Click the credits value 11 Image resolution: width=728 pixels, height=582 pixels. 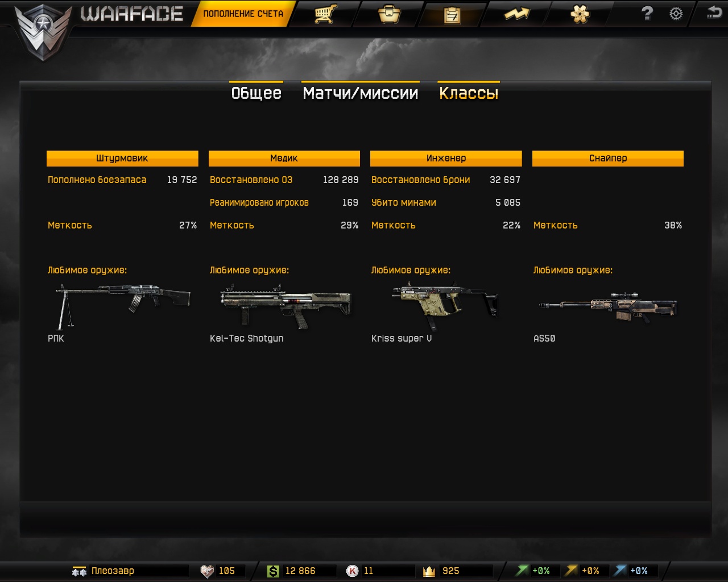coord(369,571)
